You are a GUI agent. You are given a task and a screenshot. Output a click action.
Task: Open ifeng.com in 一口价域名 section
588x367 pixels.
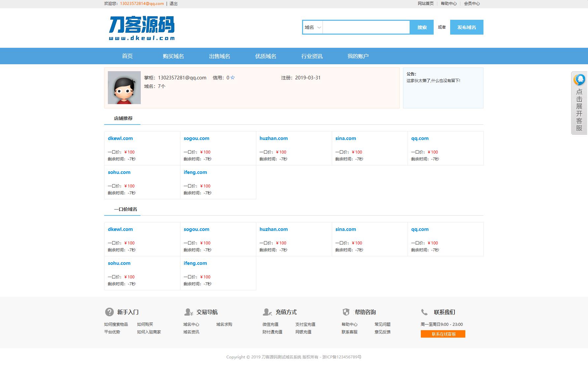195,263
